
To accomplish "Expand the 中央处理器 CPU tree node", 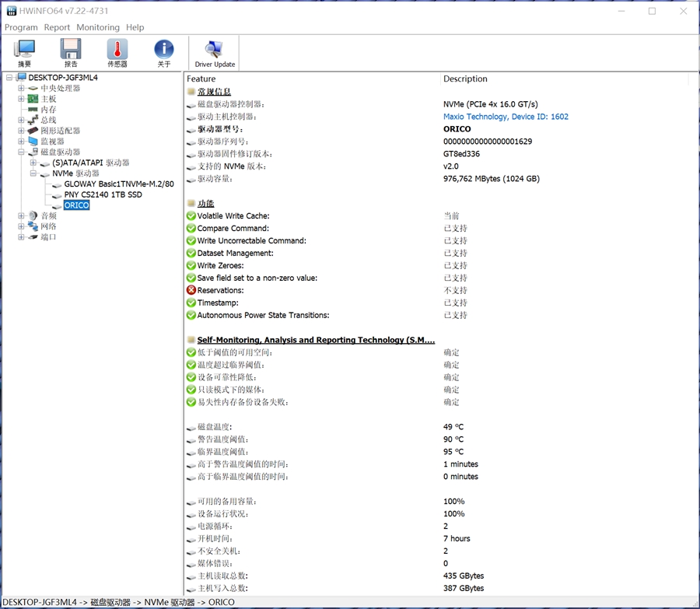I will tap(21, 88).
